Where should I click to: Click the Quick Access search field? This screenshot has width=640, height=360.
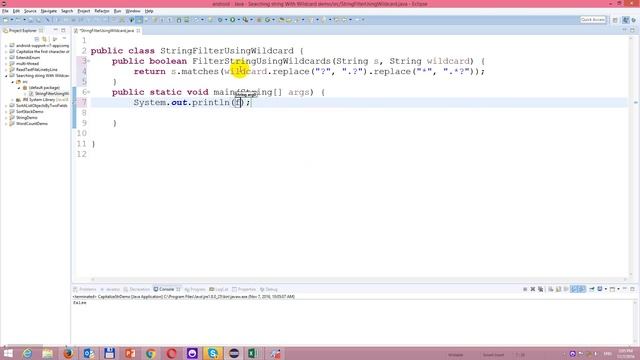[x=593, y=20]
